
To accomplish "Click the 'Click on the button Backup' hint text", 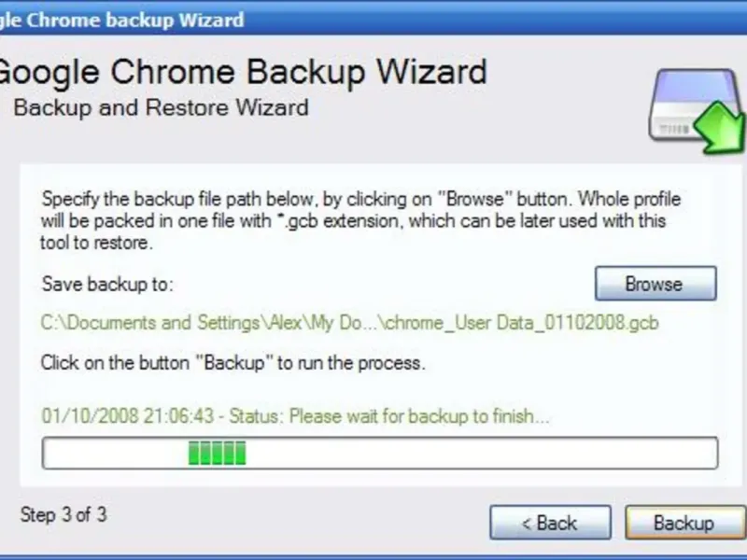I will point(233,363).
